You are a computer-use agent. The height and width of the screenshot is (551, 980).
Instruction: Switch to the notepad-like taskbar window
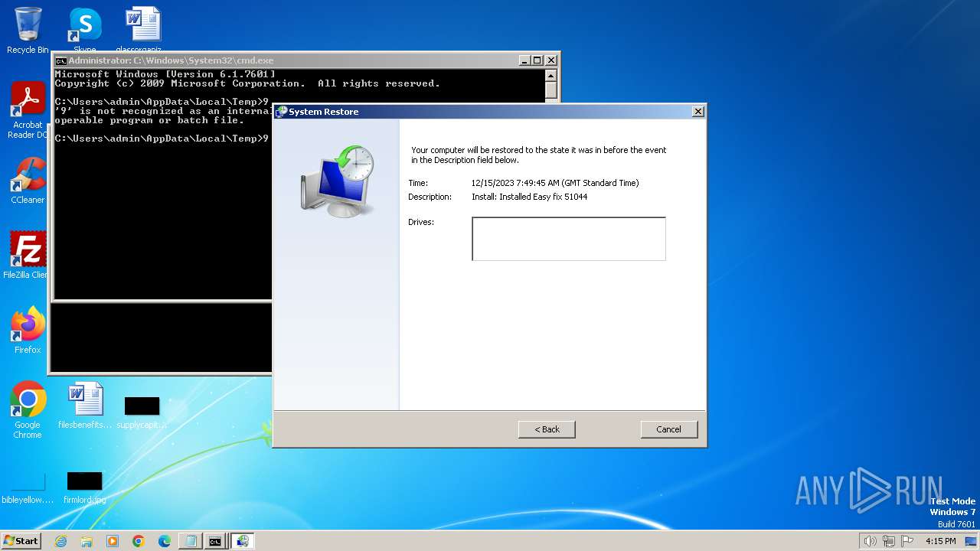pyautogui.click(x=190, y=541)
